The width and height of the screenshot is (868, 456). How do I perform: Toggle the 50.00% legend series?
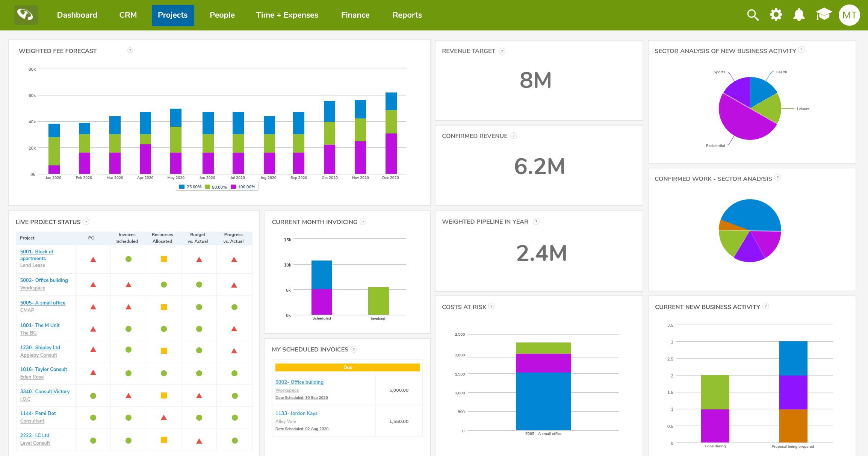tap(216, 187)
